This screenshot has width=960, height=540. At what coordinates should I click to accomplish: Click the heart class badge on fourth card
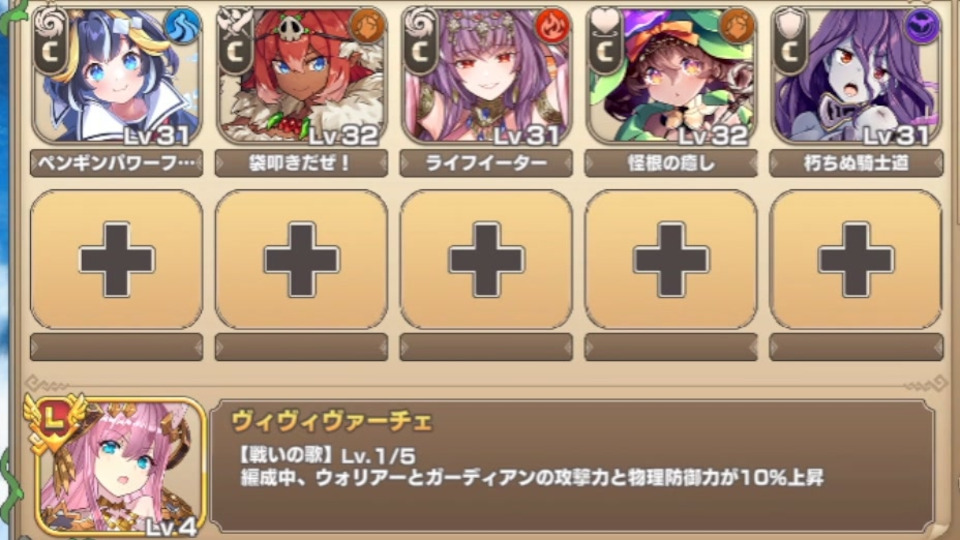[x=605, y=42]
